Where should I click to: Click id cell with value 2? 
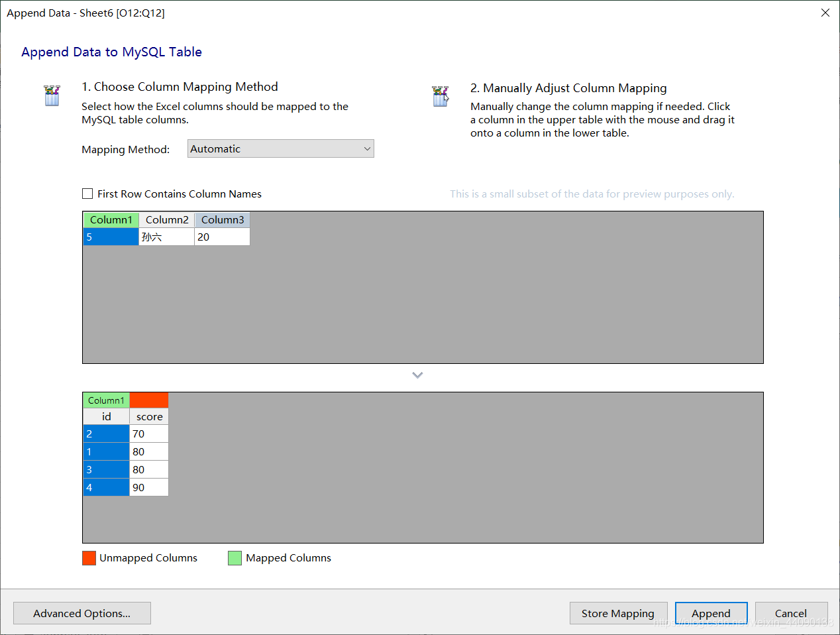click(x=106, y=433)
